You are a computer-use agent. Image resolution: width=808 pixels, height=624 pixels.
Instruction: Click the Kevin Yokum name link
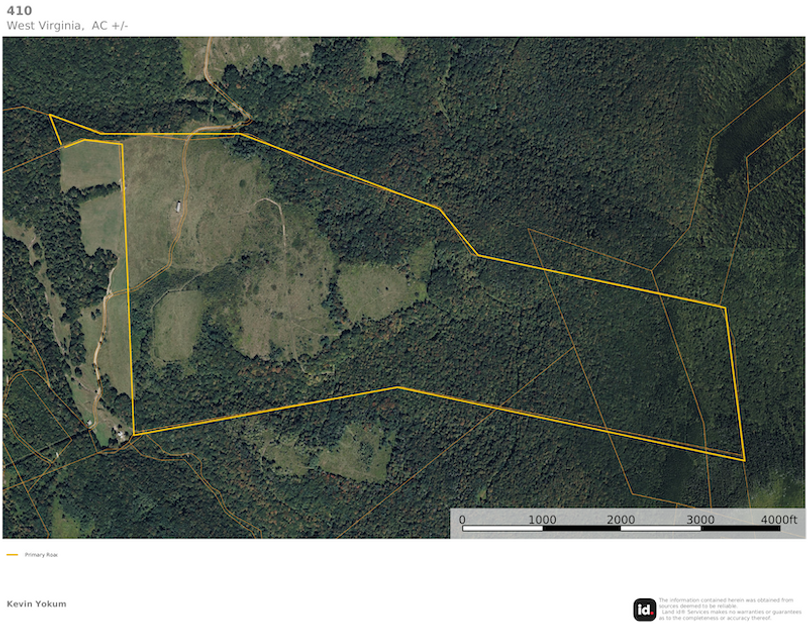tap(36, 603)
